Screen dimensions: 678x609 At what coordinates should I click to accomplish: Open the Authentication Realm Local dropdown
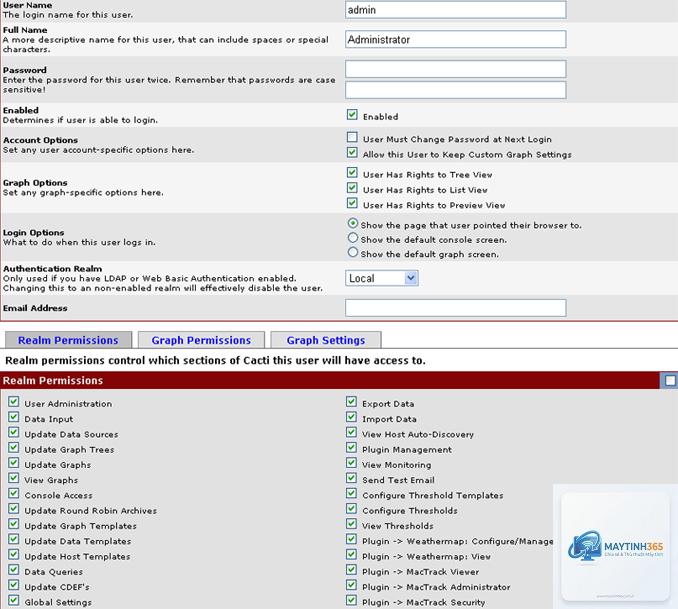point(381,278)
